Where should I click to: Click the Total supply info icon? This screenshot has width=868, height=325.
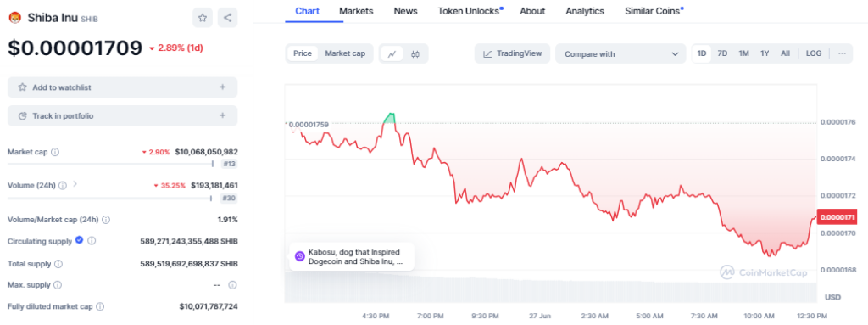coord(58,264)
